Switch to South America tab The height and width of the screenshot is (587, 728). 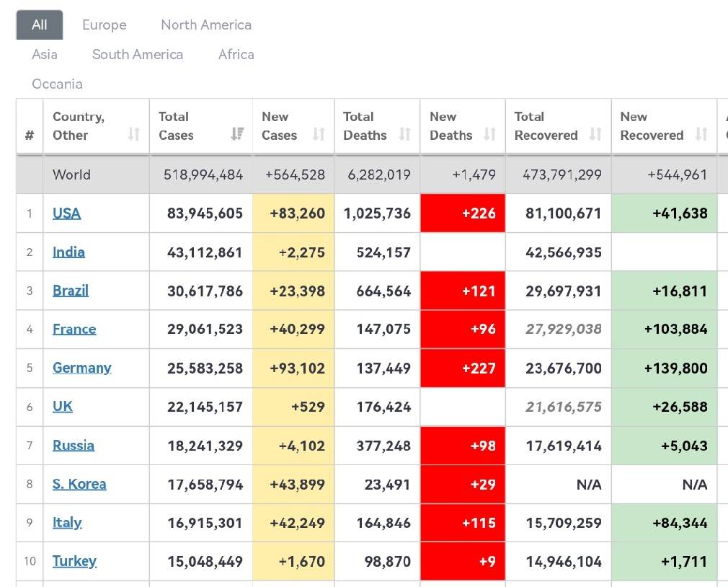138,54
